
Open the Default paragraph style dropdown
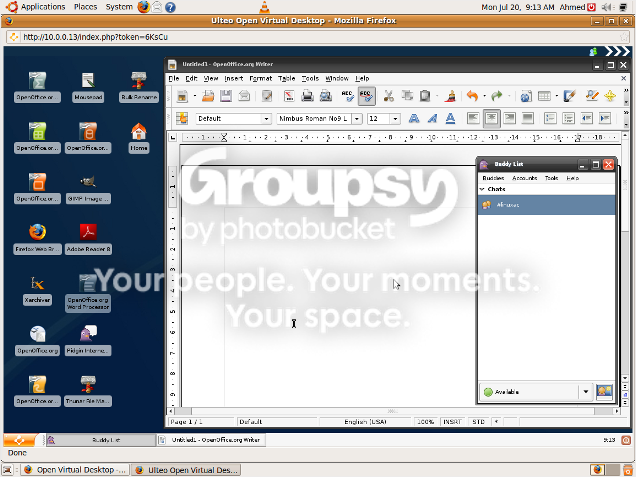[266, 118]
